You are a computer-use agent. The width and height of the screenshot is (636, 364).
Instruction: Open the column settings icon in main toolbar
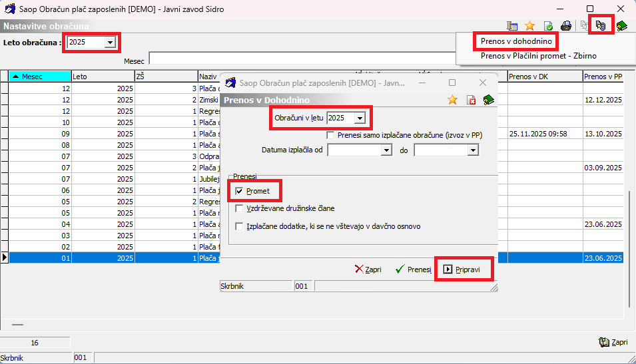click(x=512, y=26)
